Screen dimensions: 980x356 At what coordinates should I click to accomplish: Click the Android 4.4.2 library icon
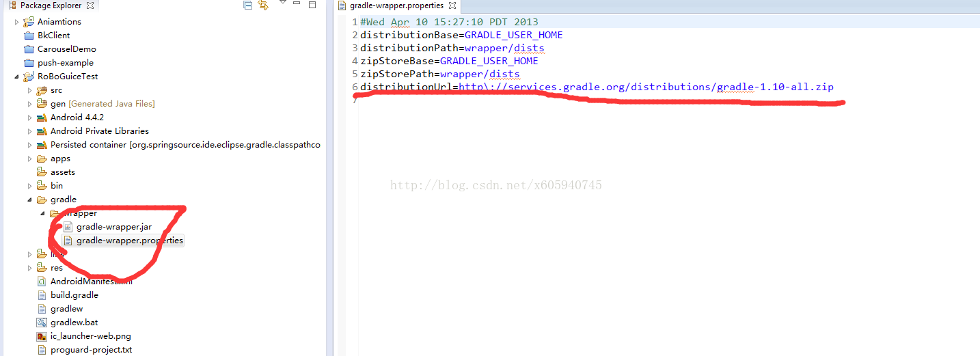coord(42,118)
